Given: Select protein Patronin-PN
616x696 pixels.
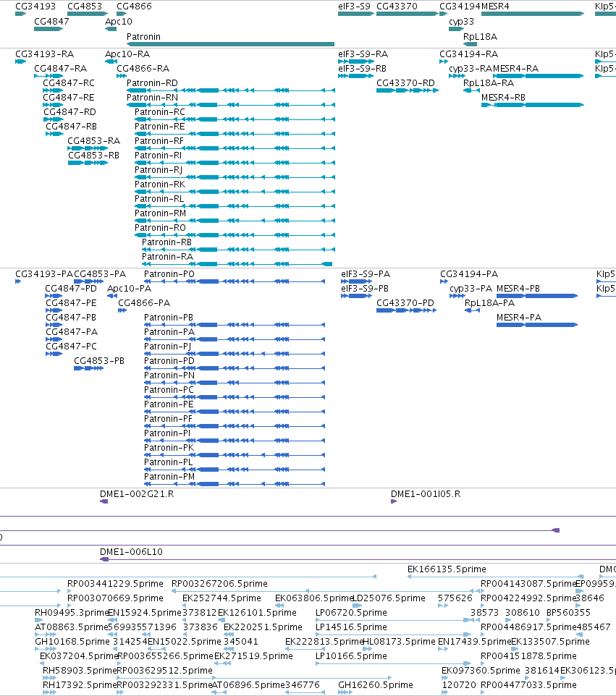Looking at the screenshot, I should point(235,383).
